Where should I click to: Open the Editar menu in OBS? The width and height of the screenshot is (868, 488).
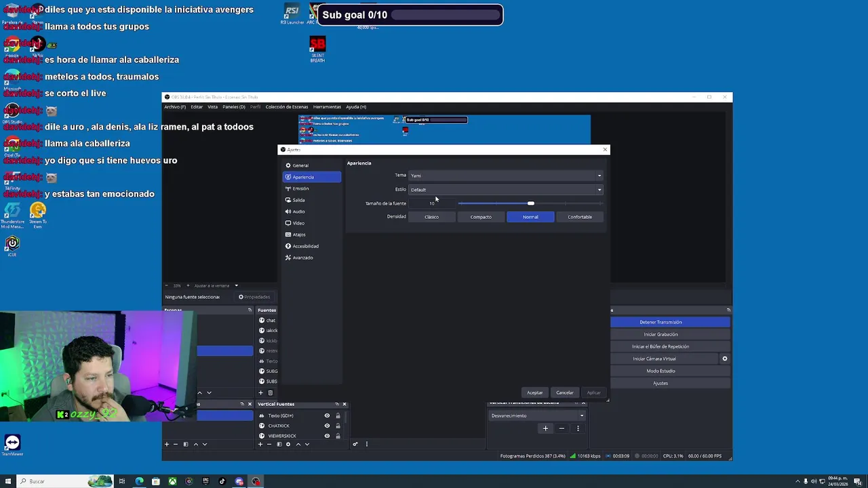[x=197, y=106]
